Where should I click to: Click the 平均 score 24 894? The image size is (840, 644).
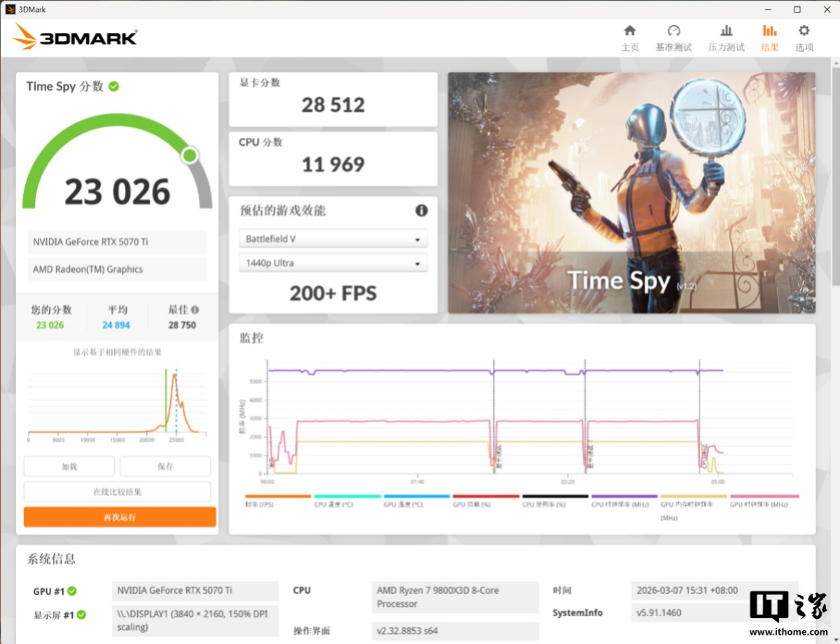point(115,325)
